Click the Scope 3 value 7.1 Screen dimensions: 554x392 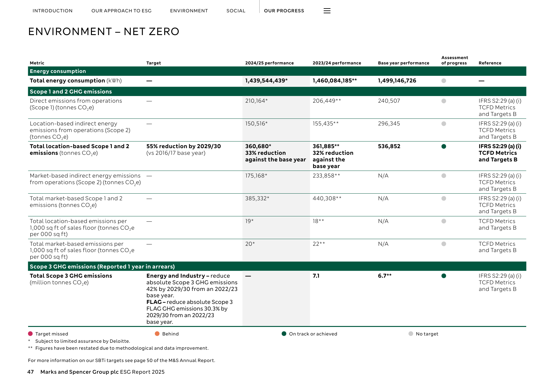point(316,276)
